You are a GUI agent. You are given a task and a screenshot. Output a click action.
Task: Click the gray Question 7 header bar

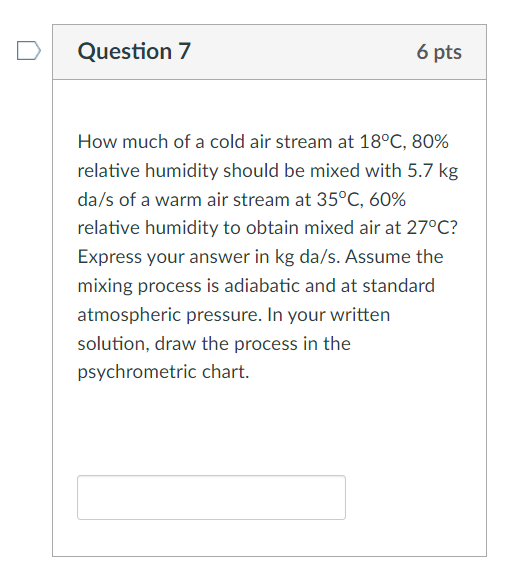(269, 52)
